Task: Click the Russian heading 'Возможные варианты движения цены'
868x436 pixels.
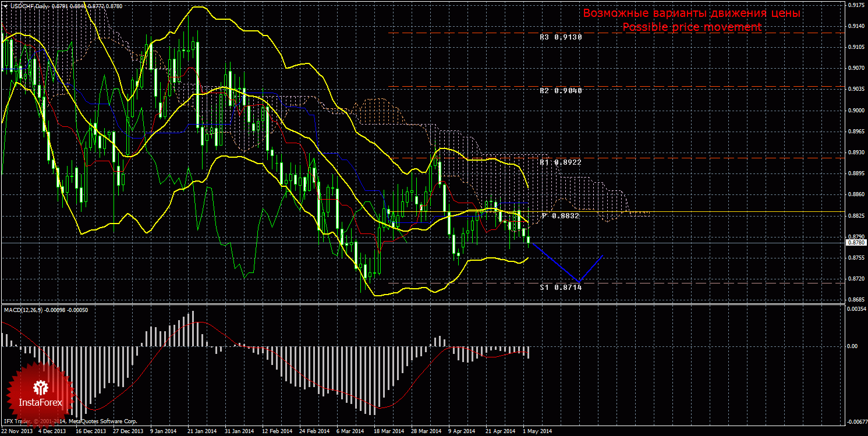Action: (x=692, y=13)
